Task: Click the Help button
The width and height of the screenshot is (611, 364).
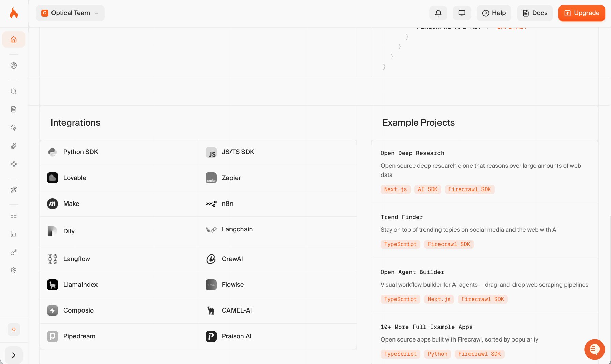Action: pos(494,13)
